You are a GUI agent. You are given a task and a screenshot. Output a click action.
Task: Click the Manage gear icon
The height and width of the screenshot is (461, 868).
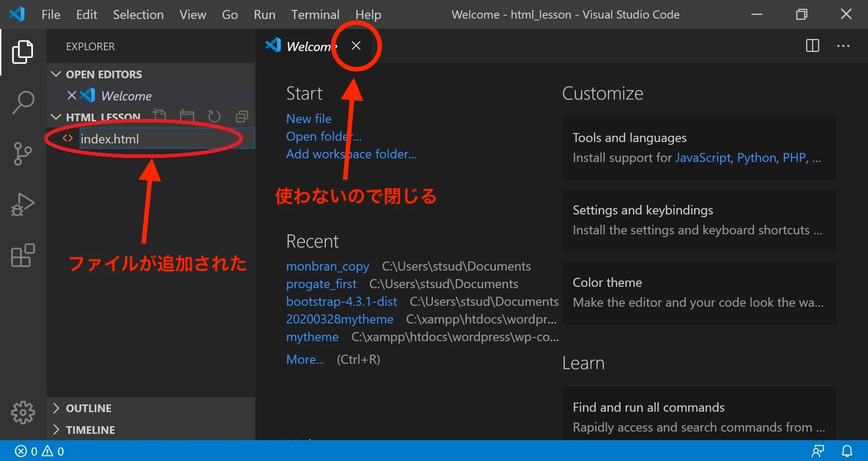(x=23, y=412)
